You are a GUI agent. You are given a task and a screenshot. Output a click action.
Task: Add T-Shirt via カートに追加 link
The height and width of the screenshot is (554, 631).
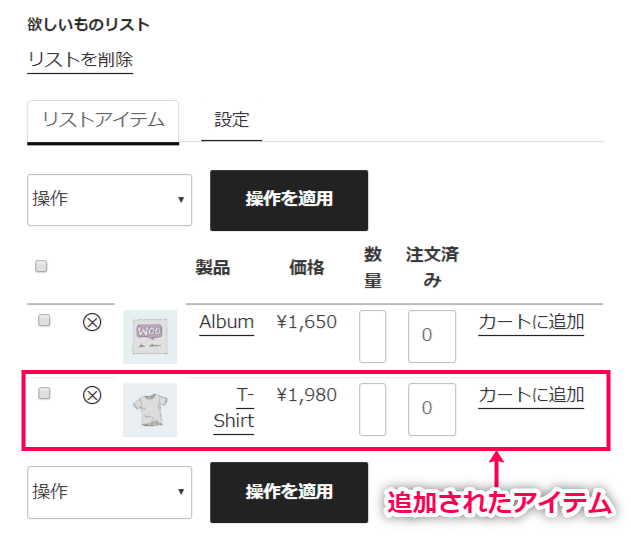click(531, 395)
